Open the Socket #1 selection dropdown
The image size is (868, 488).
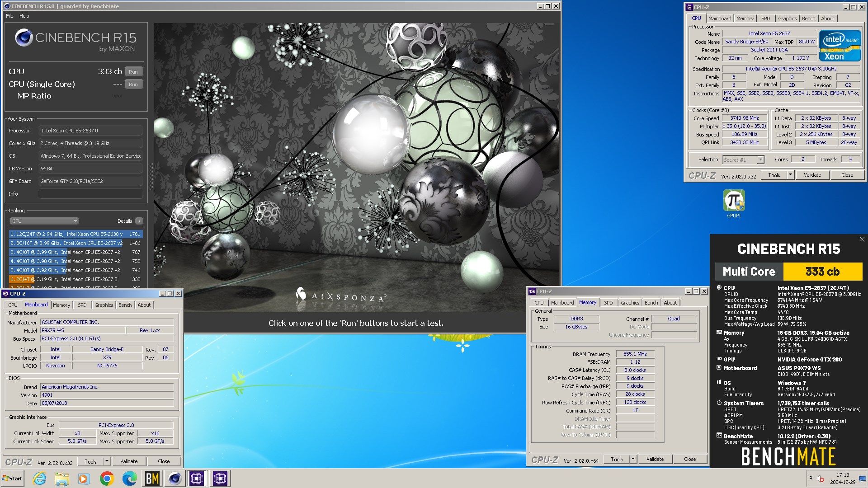(x=743, y=160)
